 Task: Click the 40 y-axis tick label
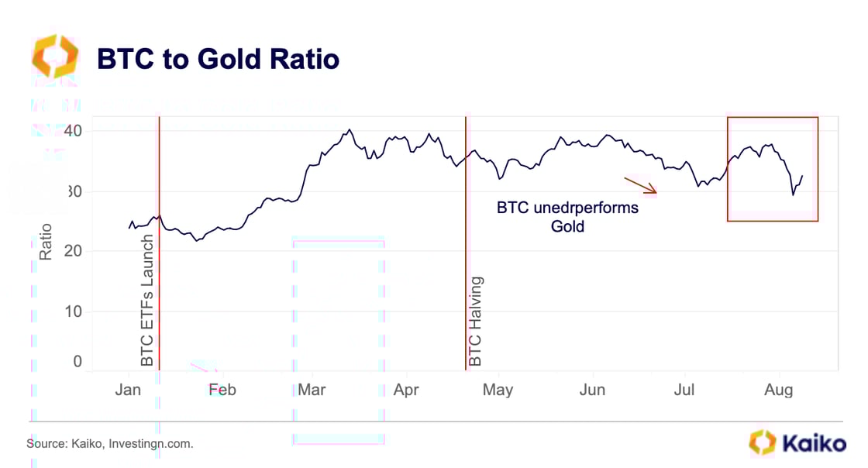pos(73,129)
